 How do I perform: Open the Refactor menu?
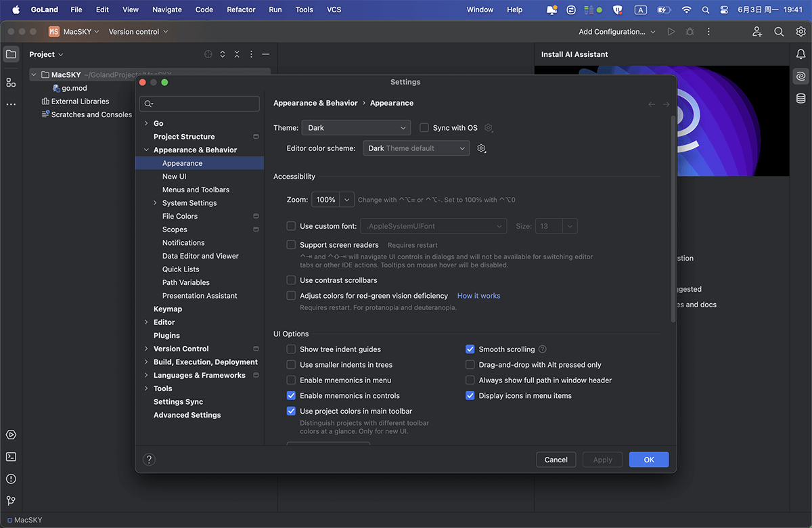241,9
